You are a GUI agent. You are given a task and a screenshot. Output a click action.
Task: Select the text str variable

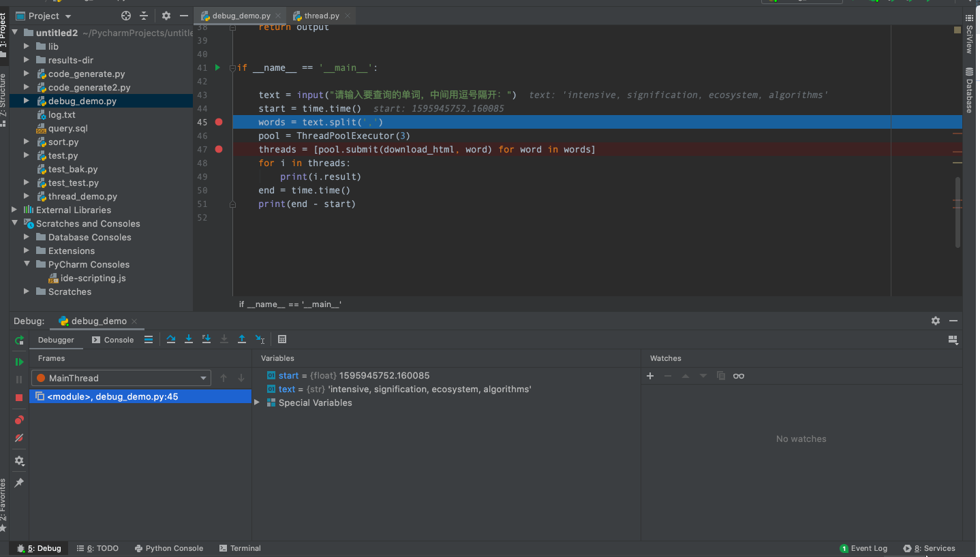(x=399, y=389)
